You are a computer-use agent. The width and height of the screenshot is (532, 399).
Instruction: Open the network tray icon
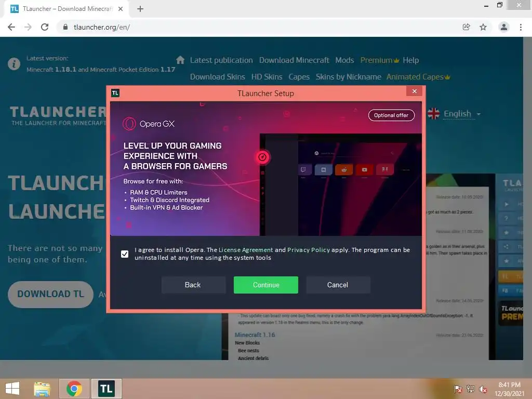[471, 389]
